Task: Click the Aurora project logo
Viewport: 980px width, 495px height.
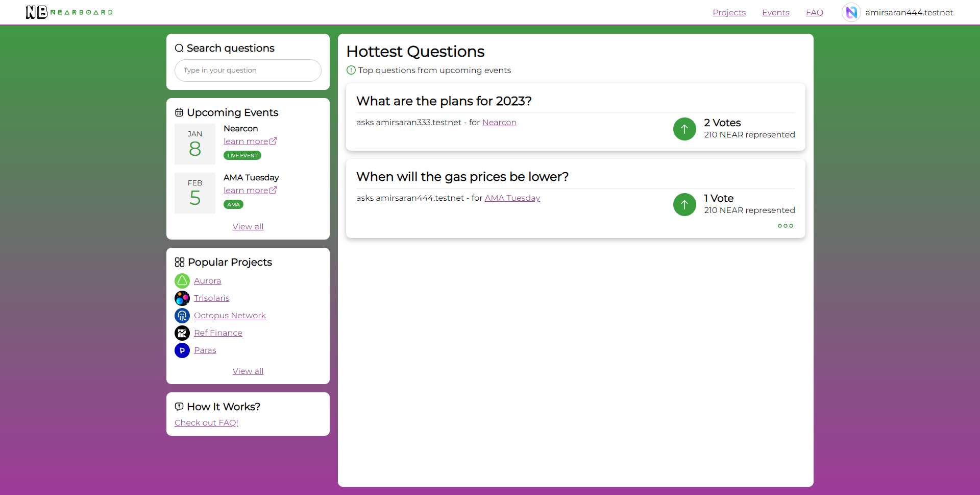Action: [x=182, y=281]
